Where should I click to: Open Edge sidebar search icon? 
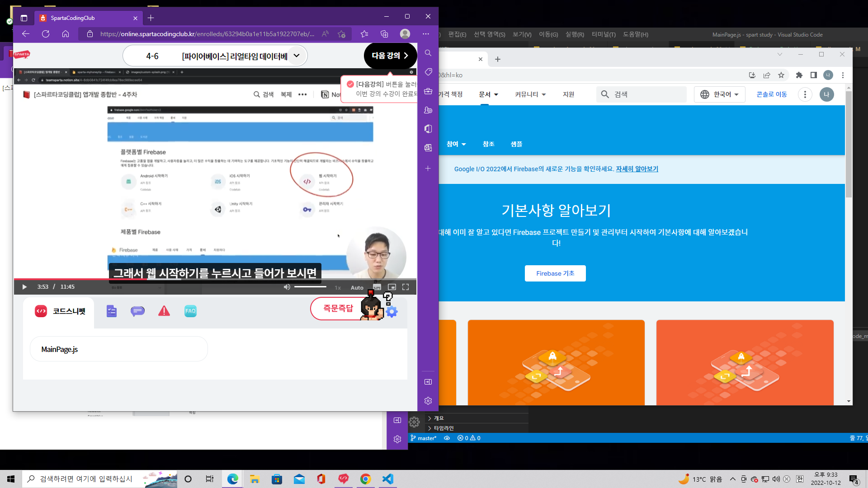tap(428, 53)
